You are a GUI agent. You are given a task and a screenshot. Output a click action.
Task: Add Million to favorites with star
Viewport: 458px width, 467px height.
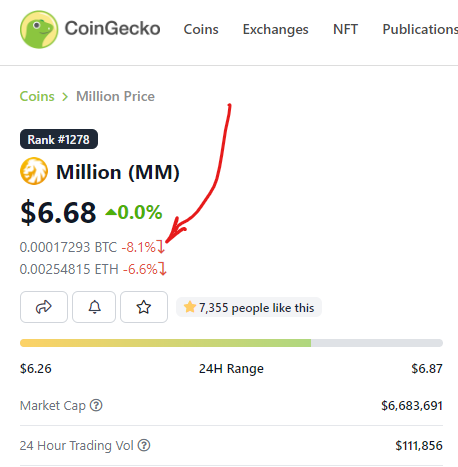(144, 307)
